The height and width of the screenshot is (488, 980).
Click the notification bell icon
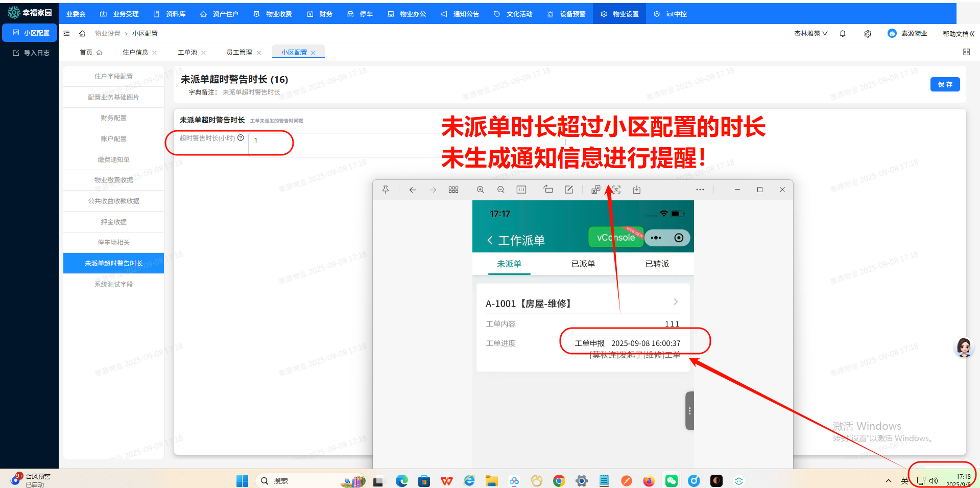tap(843, 34)
